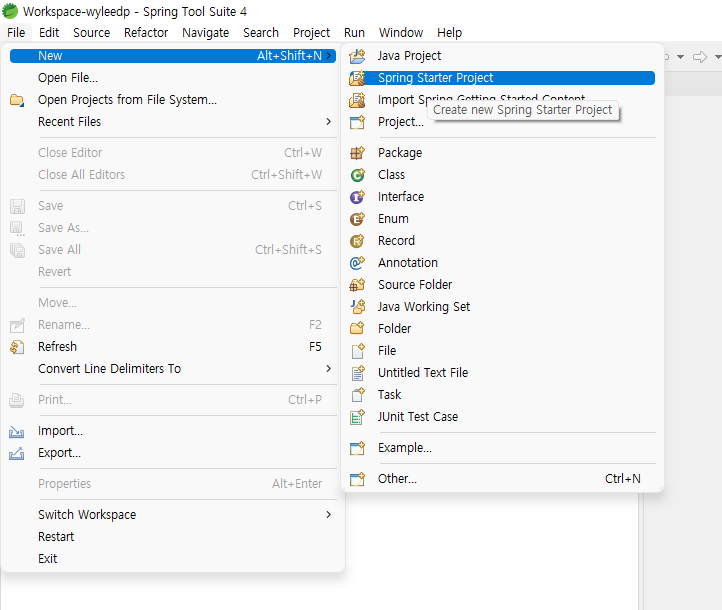Image resolution: width=722 pixels, height=610 pixels.
Task: Click the Record icon
Action: pos(357,241)
